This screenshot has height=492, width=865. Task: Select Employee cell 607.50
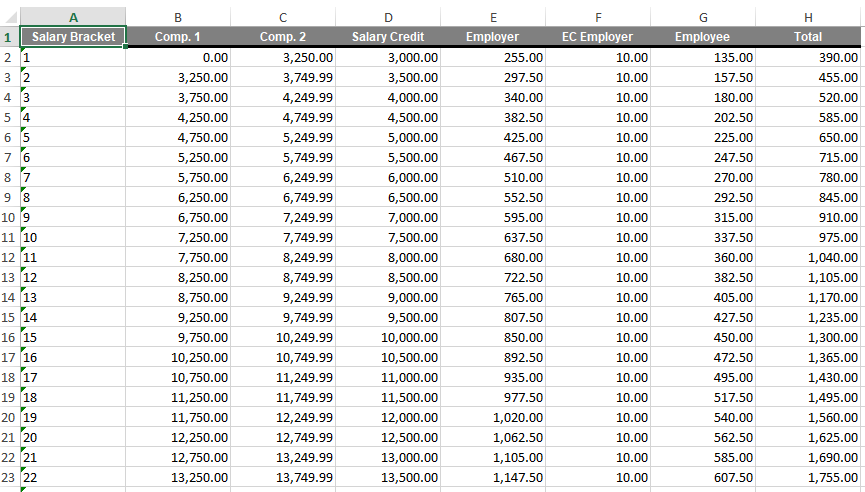pos(703,478)
